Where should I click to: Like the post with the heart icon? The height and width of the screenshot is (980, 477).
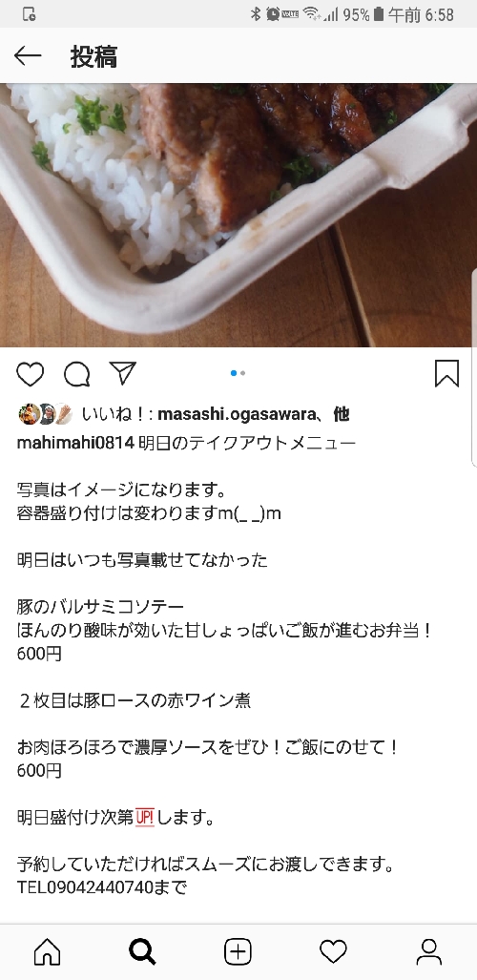30,374
